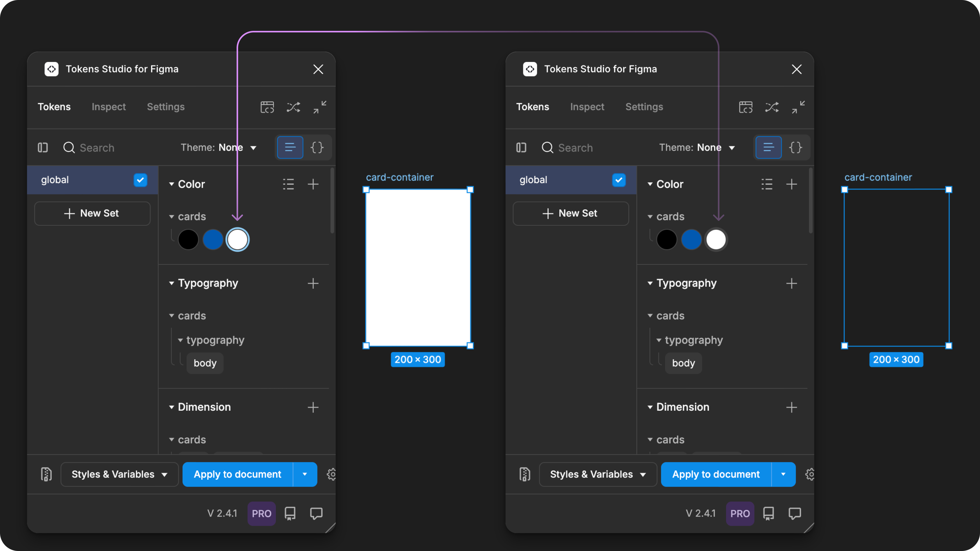Click the shuffle/resolve icon in left panel
The width and height of the screenshot is (980, 551).
(293, 107)
